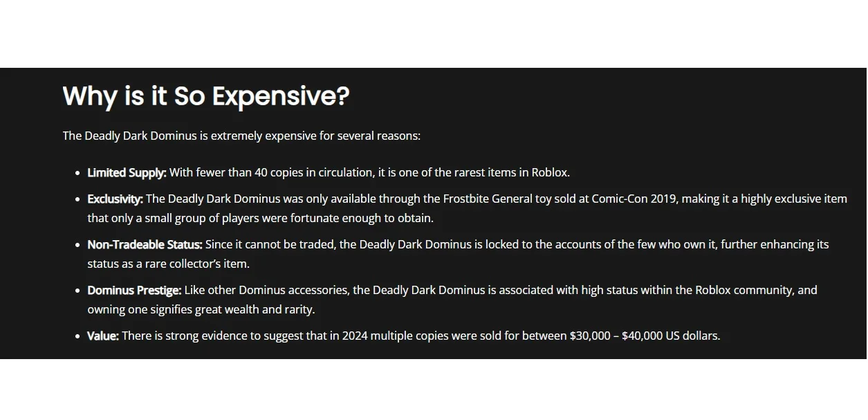Click the bullet marker before "Dominus Prestige"
Screen dimensions: 868x420
tap(77, 291)
